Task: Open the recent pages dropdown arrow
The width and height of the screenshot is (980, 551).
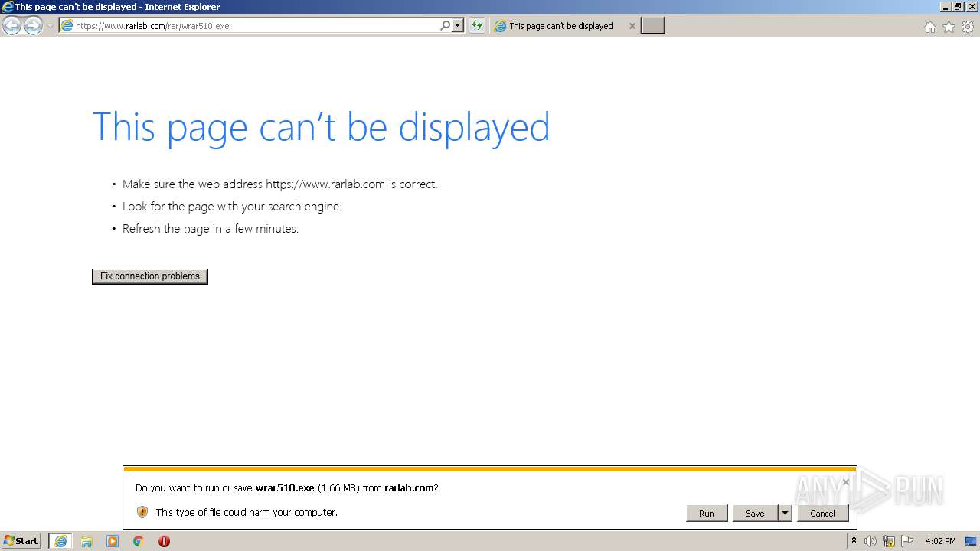Action: pos(50,26)
